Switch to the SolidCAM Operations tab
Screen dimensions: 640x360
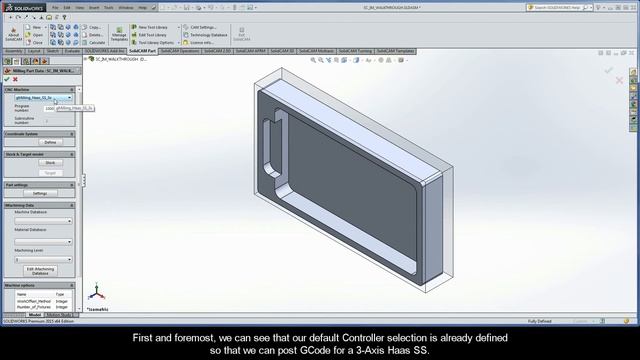click(x=180, y=51)
